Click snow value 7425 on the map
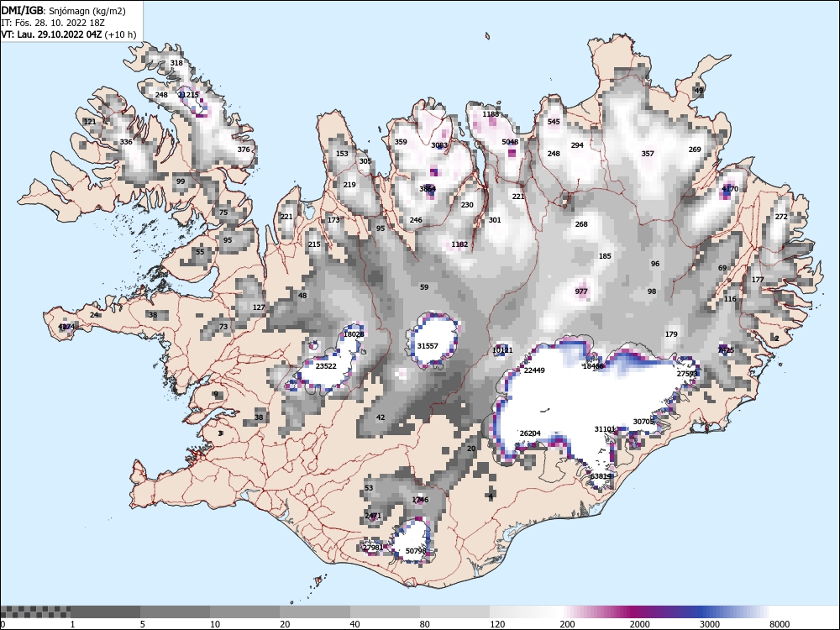The image size is (840, 630). (726, 350)
